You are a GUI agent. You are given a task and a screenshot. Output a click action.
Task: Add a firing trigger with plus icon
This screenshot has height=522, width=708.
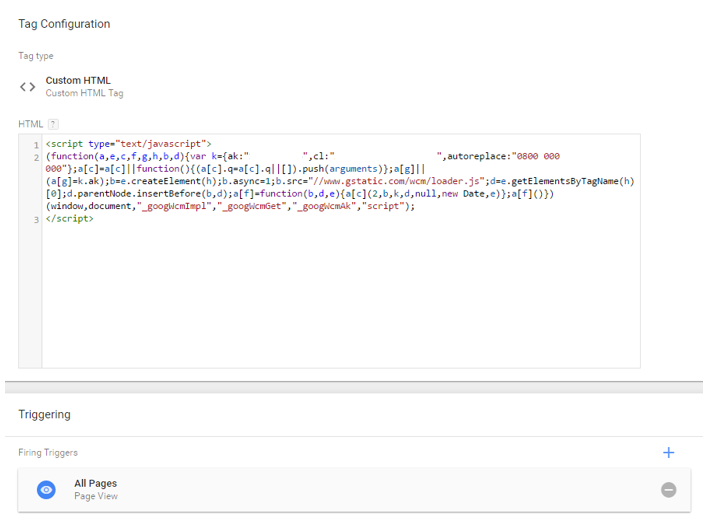[668, 452]
